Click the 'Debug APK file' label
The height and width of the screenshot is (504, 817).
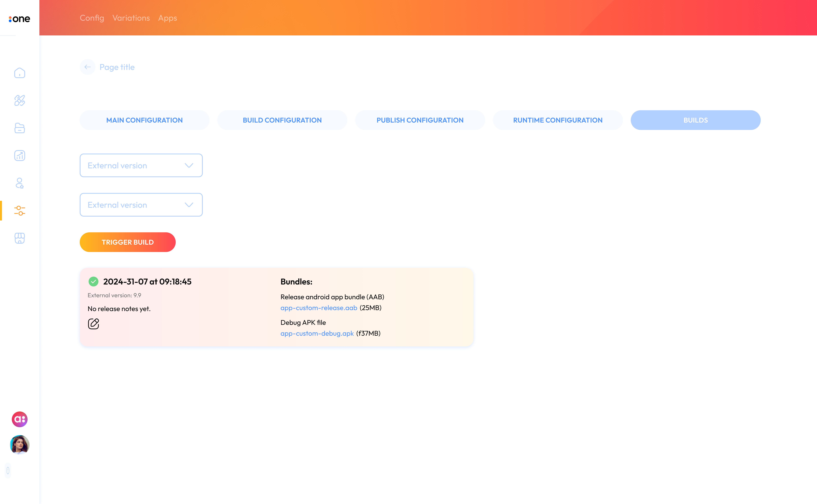point(303,322)
